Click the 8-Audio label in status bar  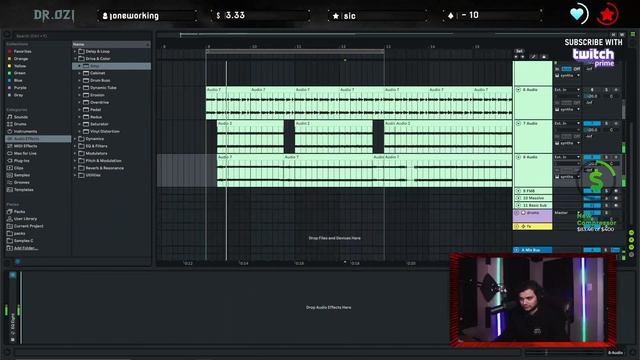point(616,353)
